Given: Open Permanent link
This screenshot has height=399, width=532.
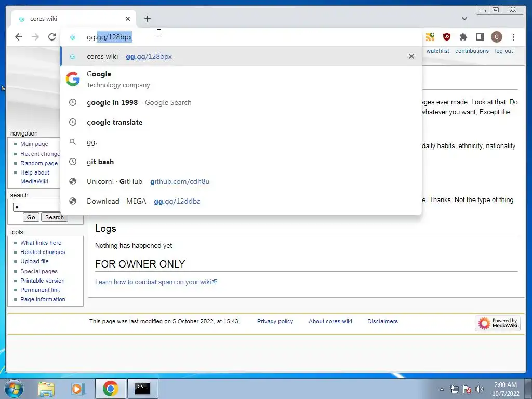Looking at the screenshot, I should 40,290.
